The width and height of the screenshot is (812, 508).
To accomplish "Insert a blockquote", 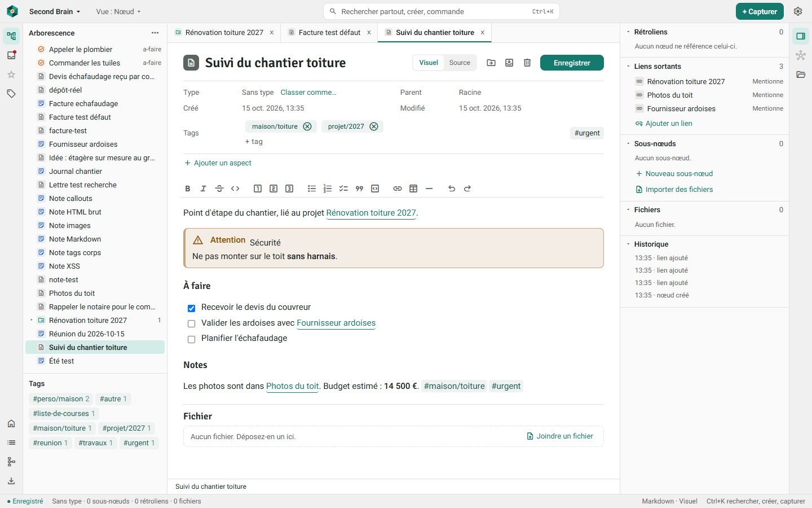I will tap(359, 189).
